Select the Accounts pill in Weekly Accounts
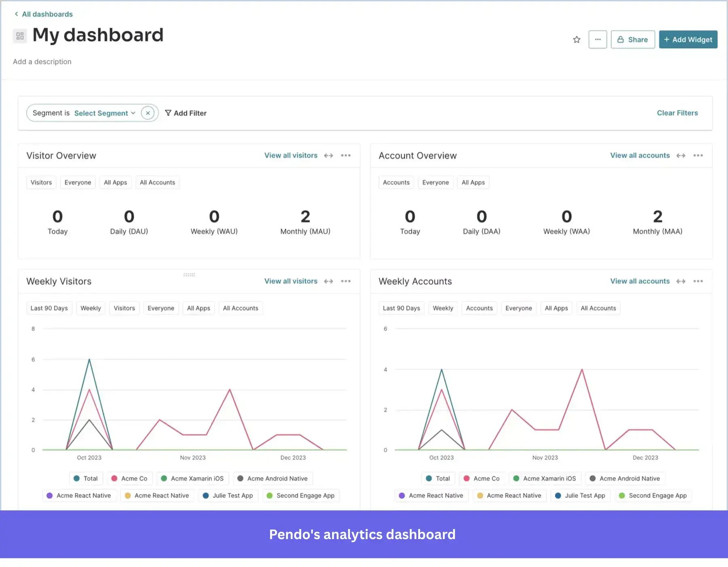Viewport: 728px width, 567px height. pos(479,308)
